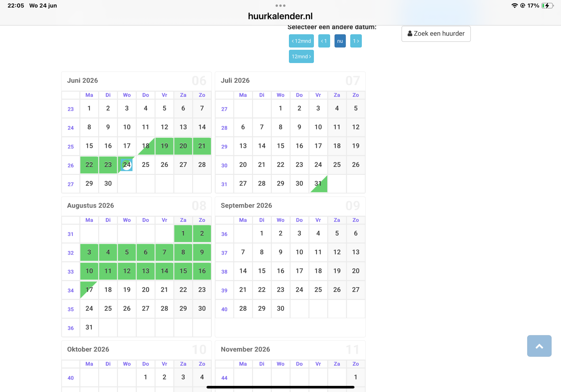The image size is (561, 392).
Task: Select 17 August 2026 departure day
Action: (89, 290)
